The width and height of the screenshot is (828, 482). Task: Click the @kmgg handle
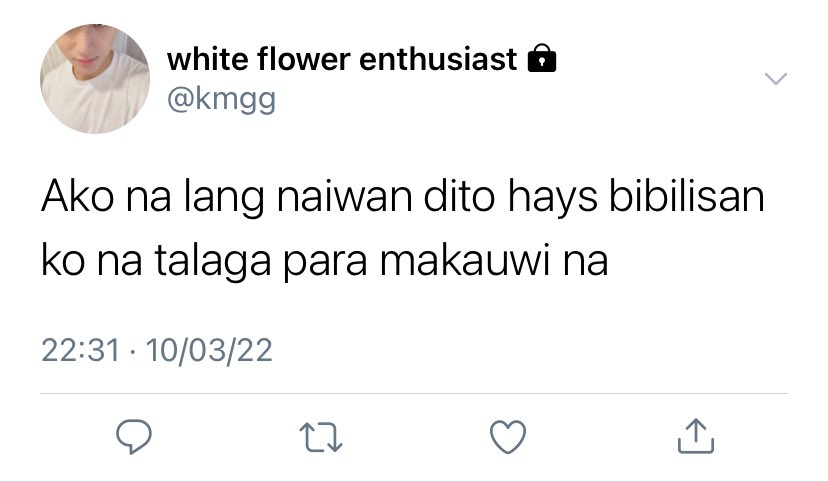(221, 99)
